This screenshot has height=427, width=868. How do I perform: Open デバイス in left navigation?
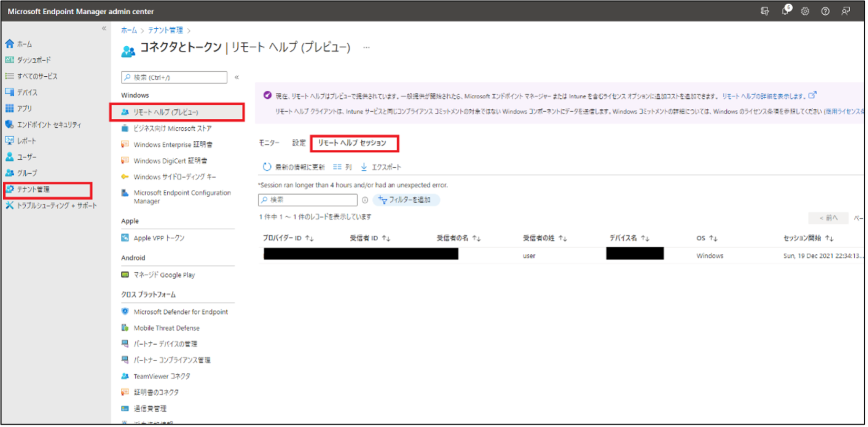coord(27,93)
